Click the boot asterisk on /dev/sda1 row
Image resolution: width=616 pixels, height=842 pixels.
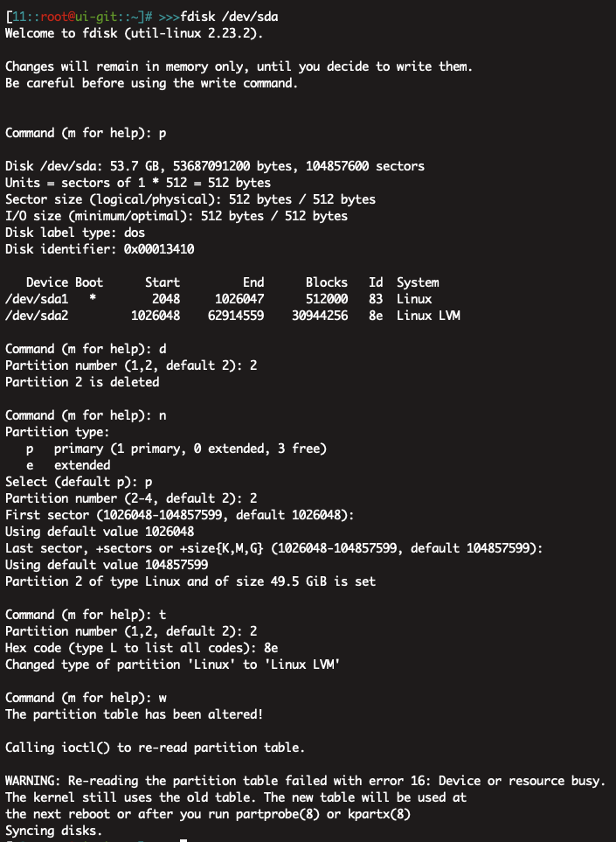93,298
